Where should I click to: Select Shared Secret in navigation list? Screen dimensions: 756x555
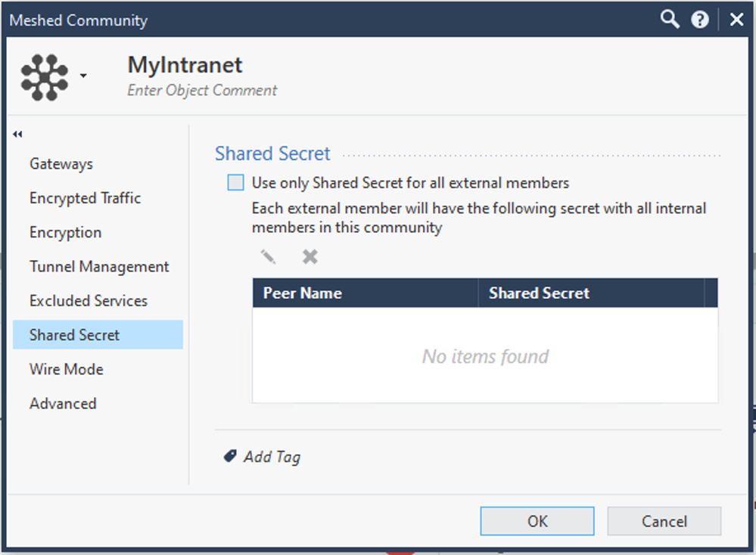coord(98,335)
